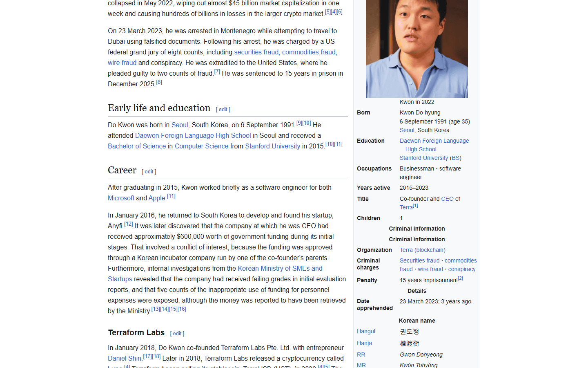Open the Daniel Shin link
The height and width of the screenshot is (368, 588).
click(x=125, y=358)
